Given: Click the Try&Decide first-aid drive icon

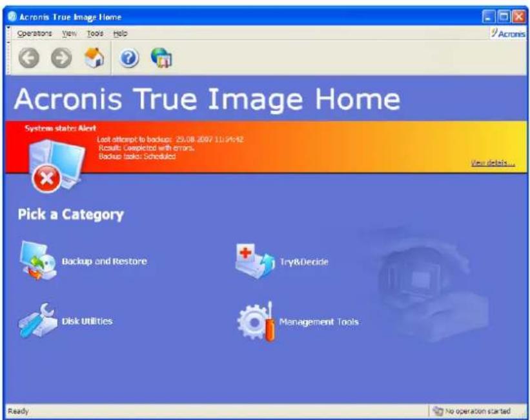Looking at the screenshot, I should tap(255, 261).
